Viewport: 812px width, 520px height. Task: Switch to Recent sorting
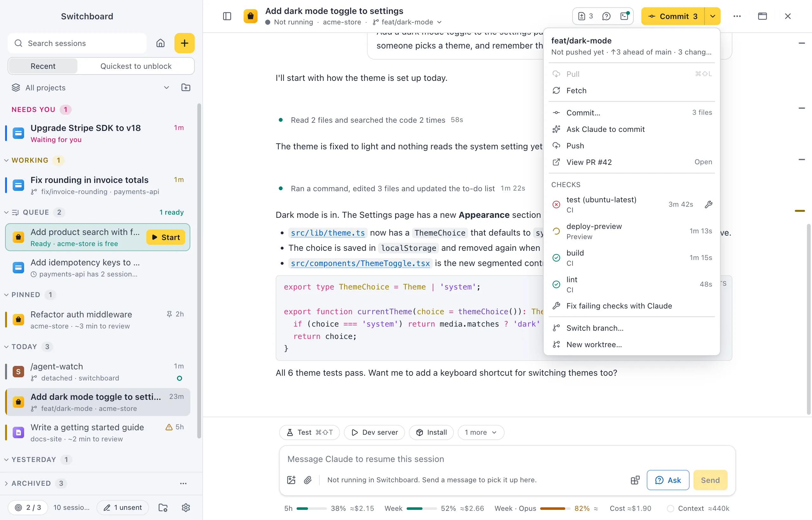pyautogui.click(x=43, y=66)
